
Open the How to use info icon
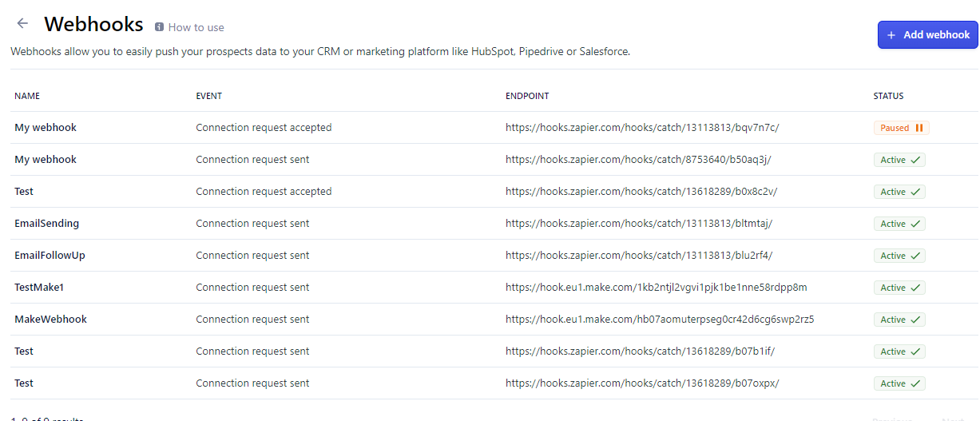click(x=159, y=27)
